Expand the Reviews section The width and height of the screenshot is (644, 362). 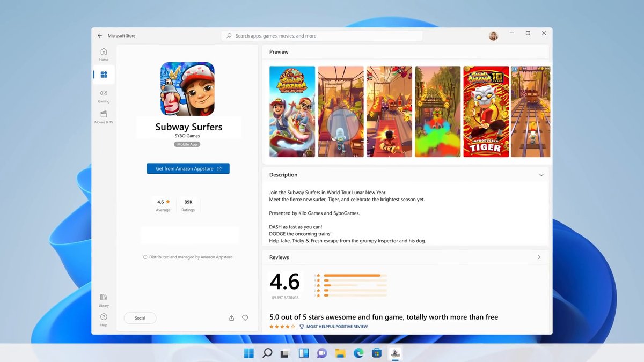coord(539,257)
